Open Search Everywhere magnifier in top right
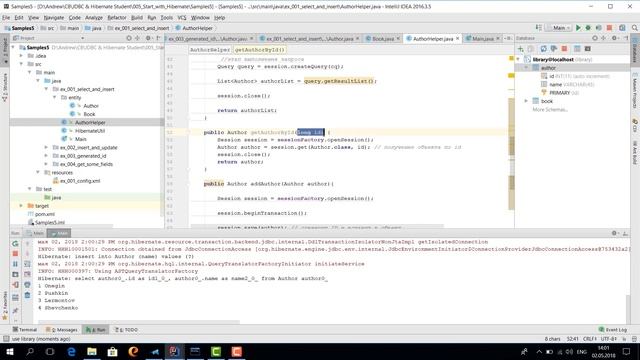 [635, 28]
